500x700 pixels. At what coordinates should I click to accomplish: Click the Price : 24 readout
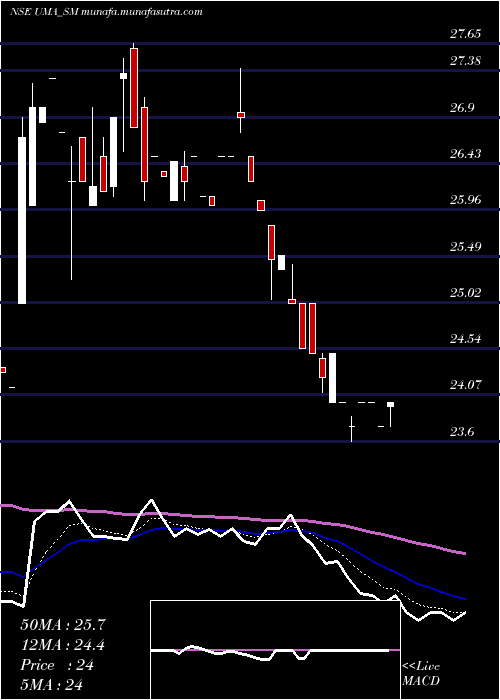tap(57, 665)
